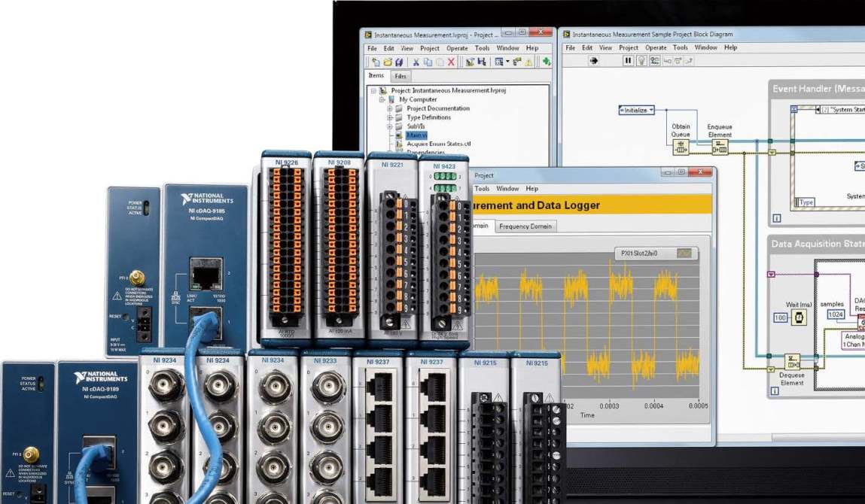Click the Wait (ms) timer node
Screen dimensions: 865x504
pos(799,318)
